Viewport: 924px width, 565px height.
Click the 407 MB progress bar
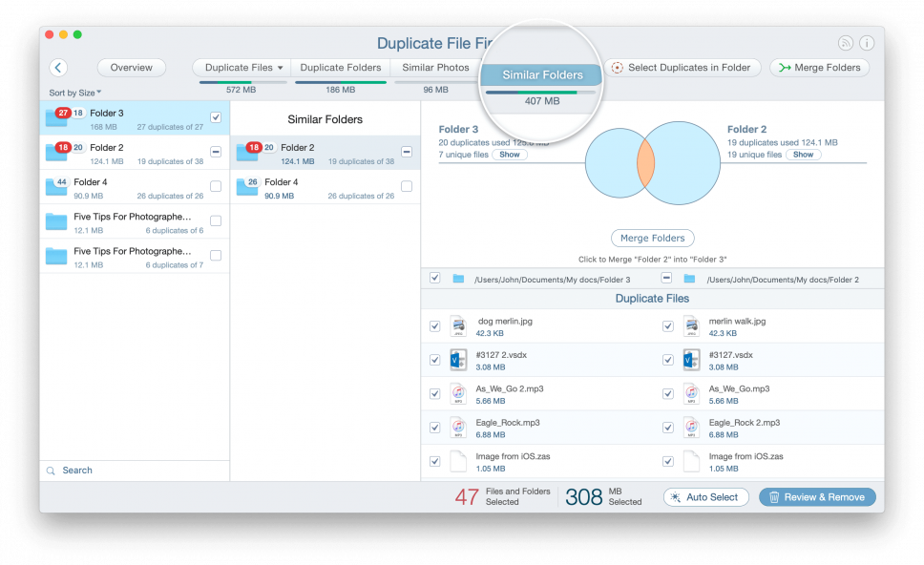tap(540, 93)
